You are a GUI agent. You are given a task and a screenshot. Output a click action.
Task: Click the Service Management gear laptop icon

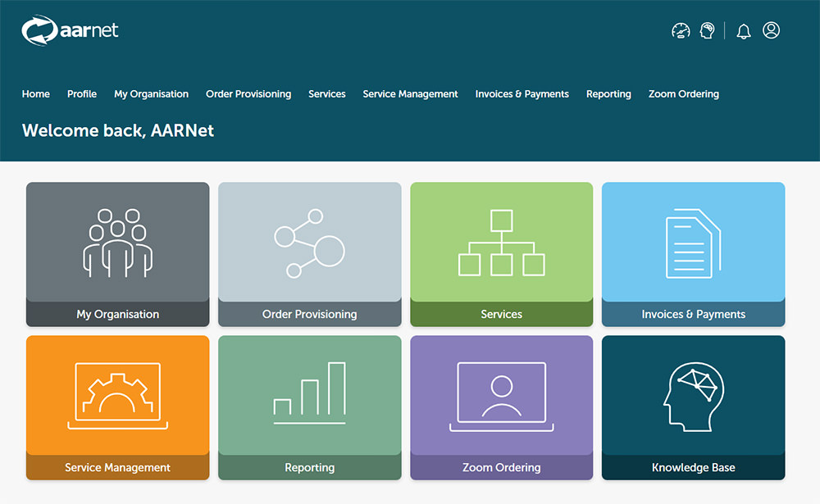click(x=117, y=396)
